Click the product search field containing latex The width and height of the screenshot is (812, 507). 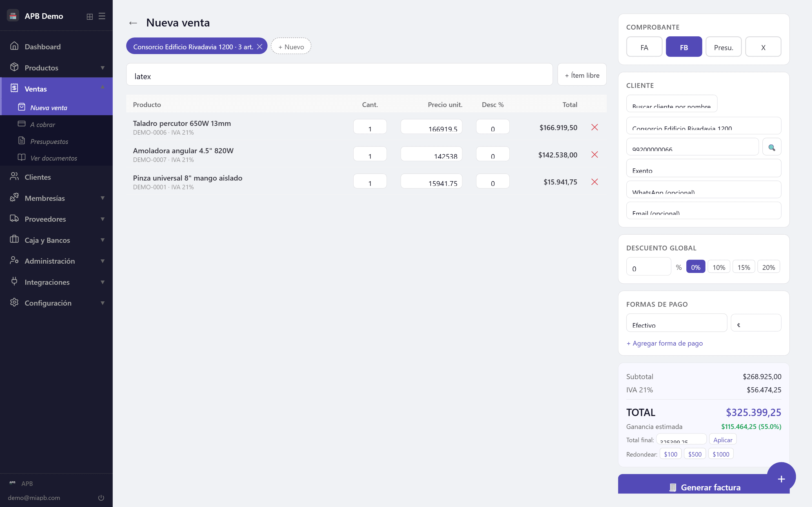(339, 75)
